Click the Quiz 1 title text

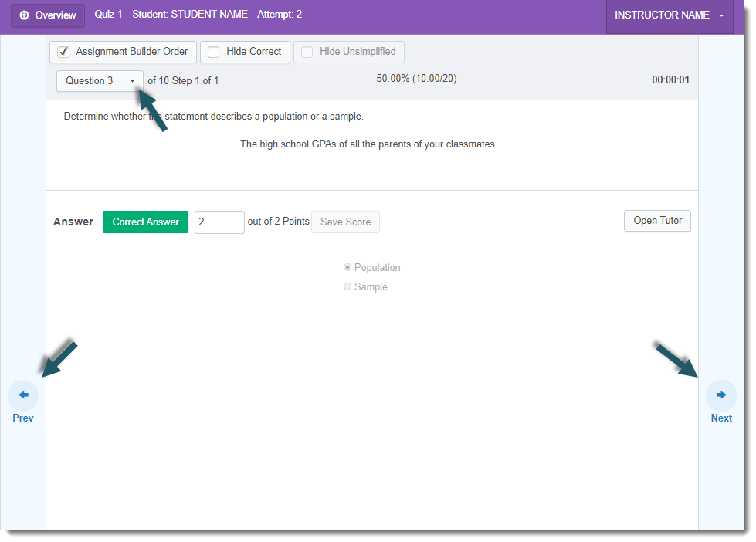coord(108,15)
